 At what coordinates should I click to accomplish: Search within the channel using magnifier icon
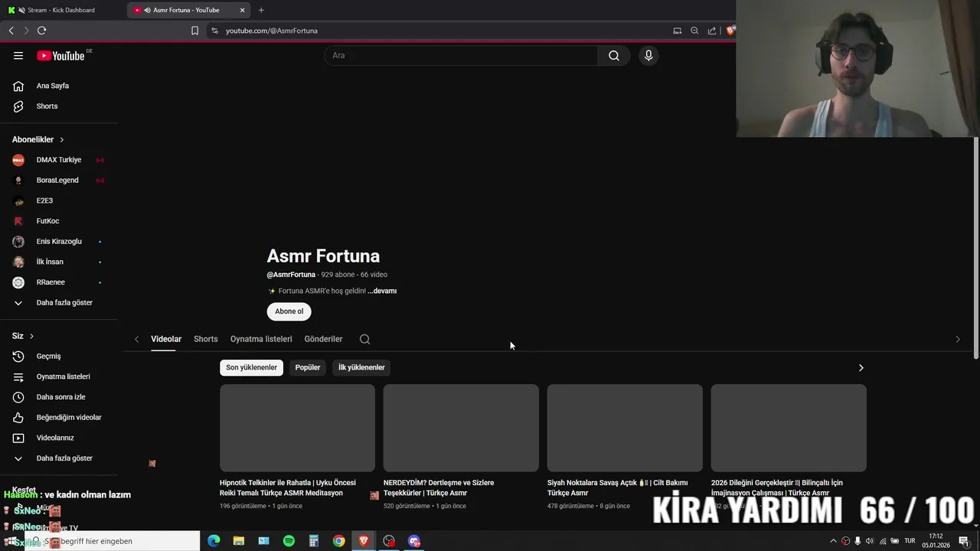[364, 339]
